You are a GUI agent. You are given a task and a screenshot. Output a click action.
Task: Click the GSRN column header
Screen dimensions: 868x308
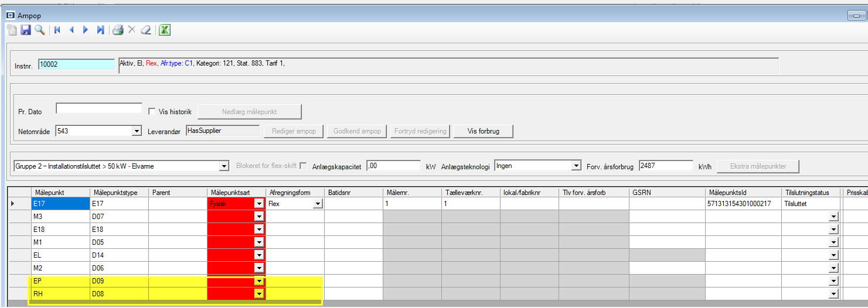tap(667, 192)
